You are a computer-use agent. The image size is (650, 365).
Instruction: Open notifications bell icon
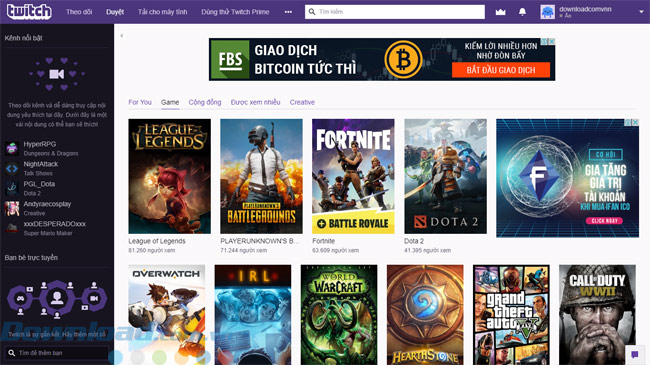click(x=522, y=12)
